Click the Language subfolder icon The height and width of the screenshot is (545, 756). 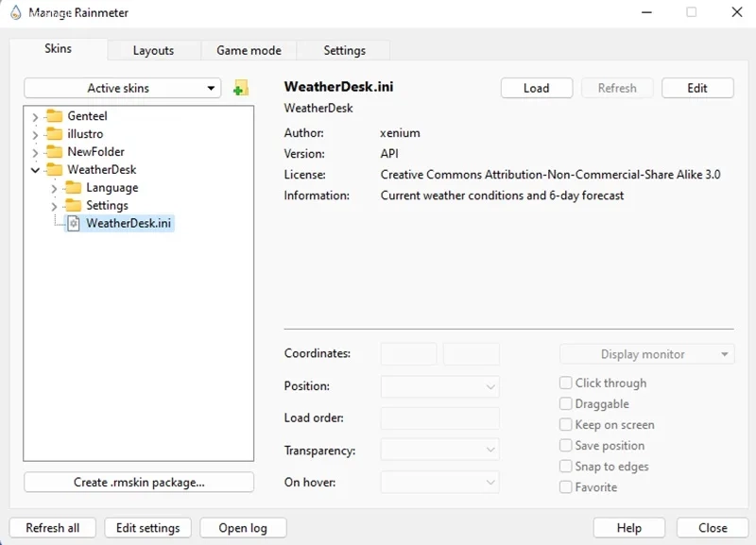tap(73, 188)
